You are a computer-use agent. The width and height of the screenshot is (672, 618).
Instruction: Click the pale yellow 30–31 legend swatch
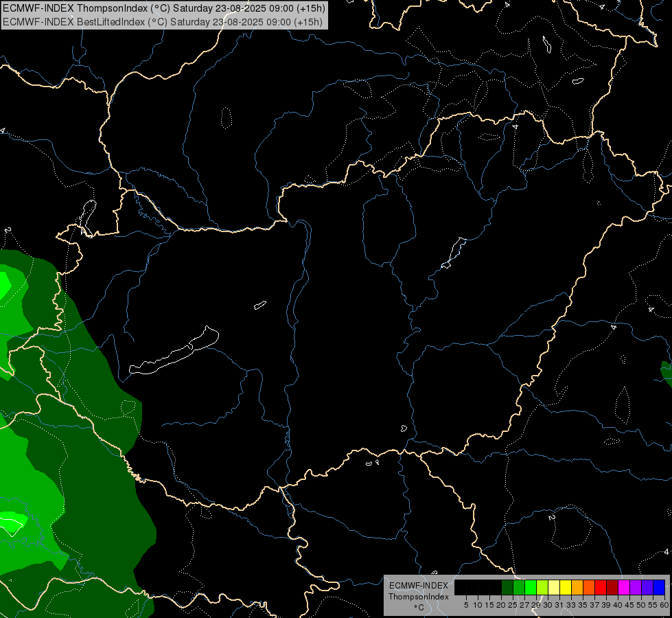[x=554, y=587]
